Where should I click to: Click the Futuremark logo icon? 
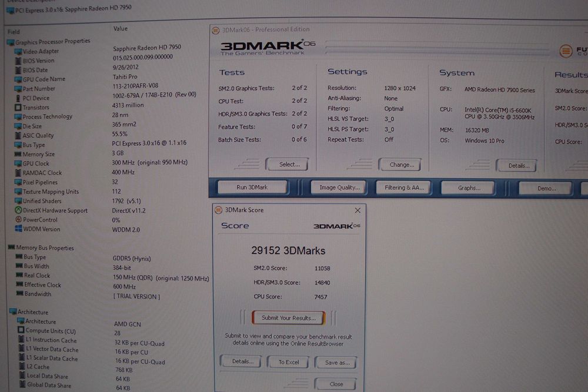point(566,51)
